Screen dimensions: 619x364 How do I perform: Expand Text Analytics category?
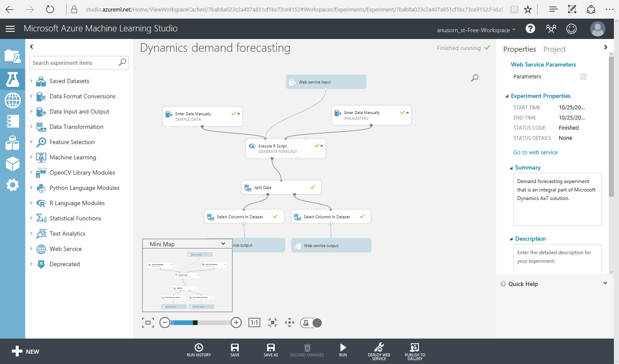coord(31,233)
